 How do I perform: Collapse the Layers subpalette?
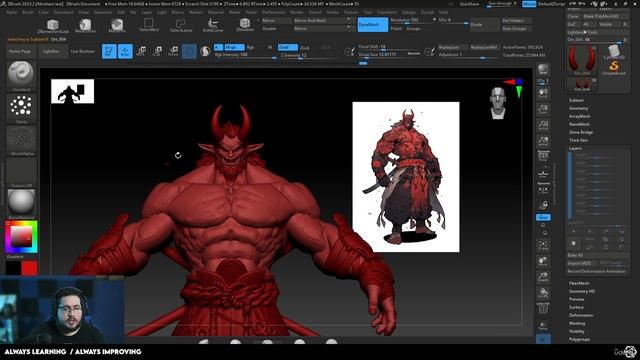pyautogui.click(x=575, y=148)
